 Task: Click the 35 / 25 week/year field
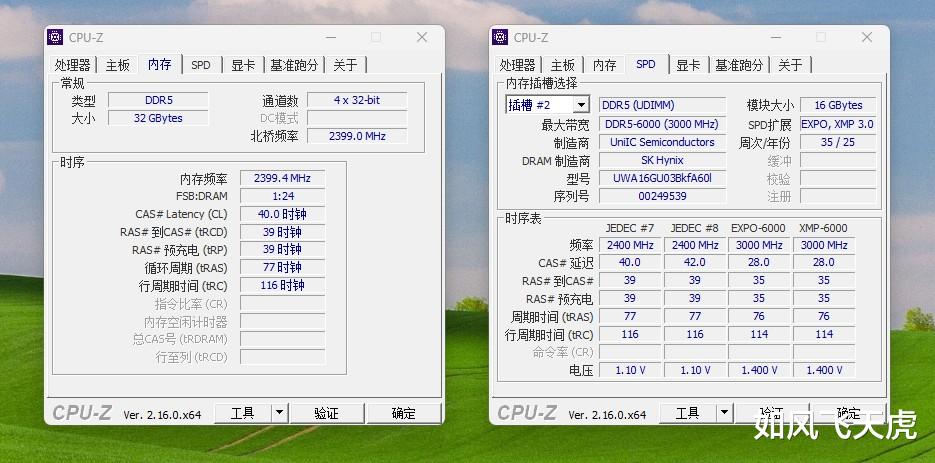tap(838, 142)
